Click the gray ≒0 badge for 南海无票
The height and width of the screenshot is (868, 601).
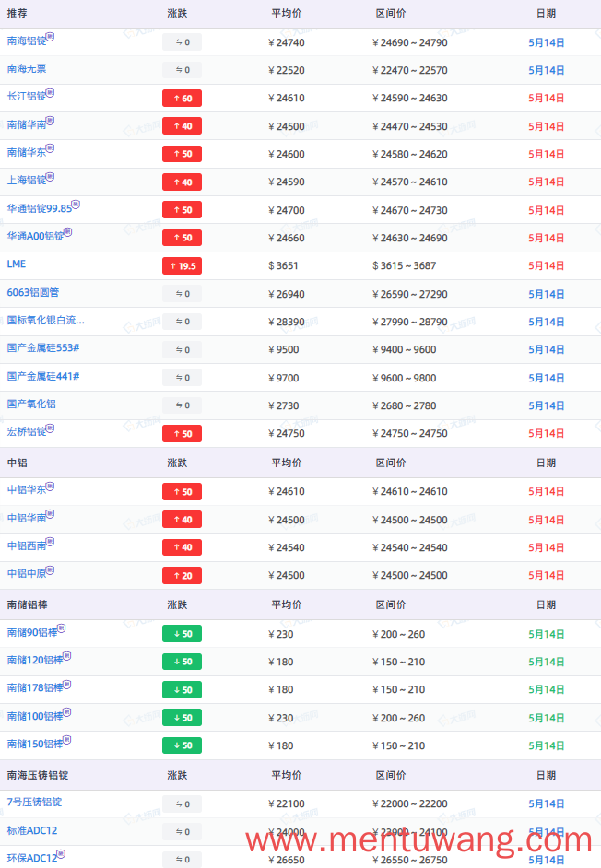click(x=182, y=70)
